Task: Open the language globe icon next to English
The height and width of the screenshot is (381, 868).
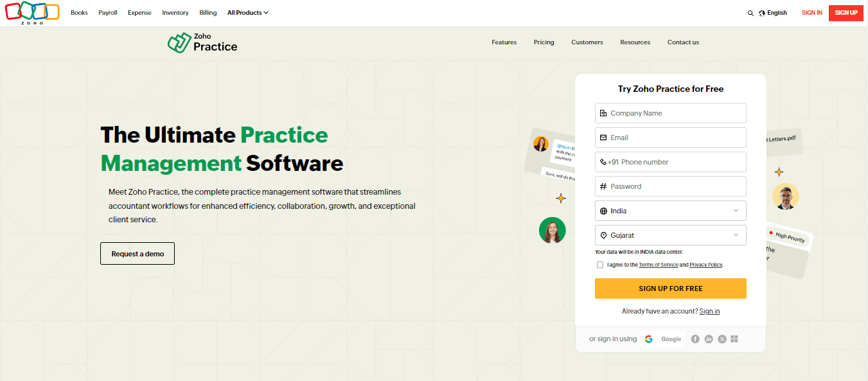Action: coord(762,12)
